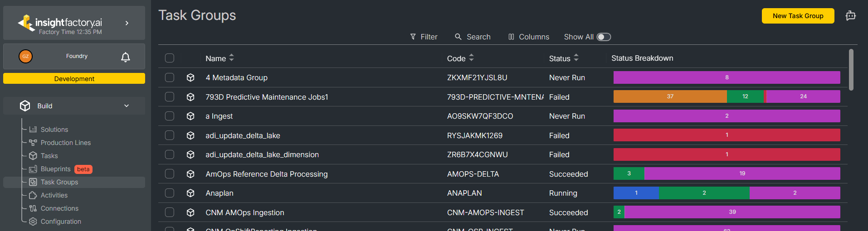868x231 pixels.
Task: Tick checkbox for adi_update_delta_lake_dimension
Action: click(x=170, y=154)
